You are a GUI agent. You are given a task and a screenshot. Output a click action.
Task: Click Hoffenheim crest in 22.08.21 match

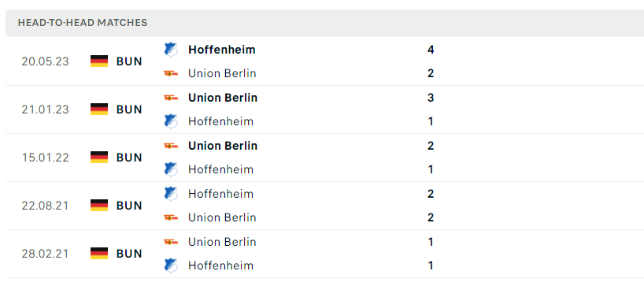coord(170,194)
